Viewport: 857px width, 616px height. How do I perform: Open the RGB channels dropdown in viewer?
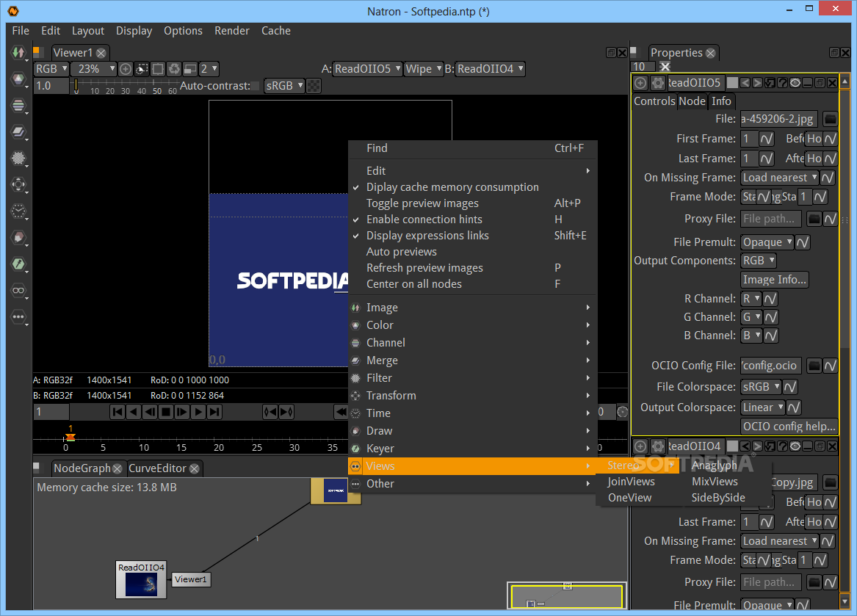tap(51, 69)
